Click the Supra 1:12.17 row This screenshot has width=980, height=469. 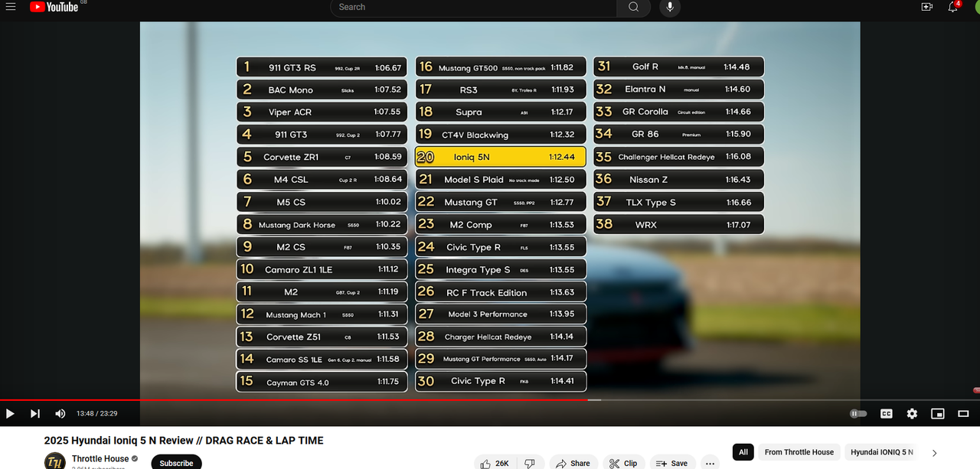501,112
